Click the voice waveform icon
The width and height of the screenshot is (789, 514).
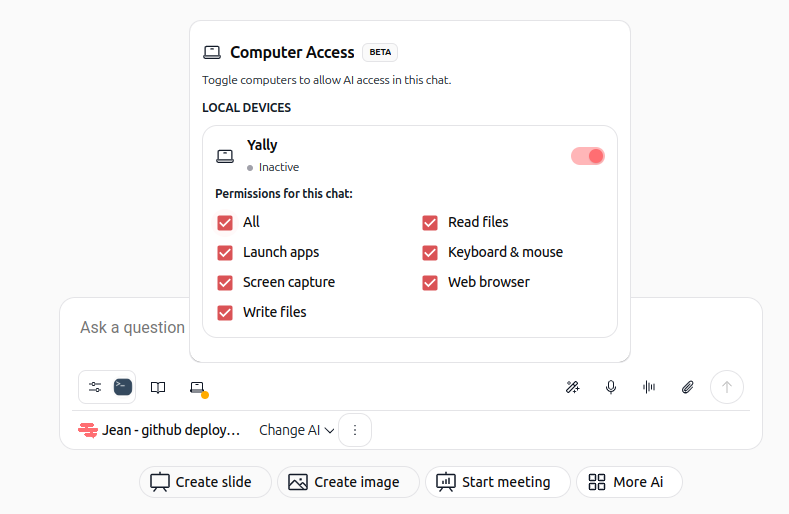pyautogui.click(x=649, y=387)
